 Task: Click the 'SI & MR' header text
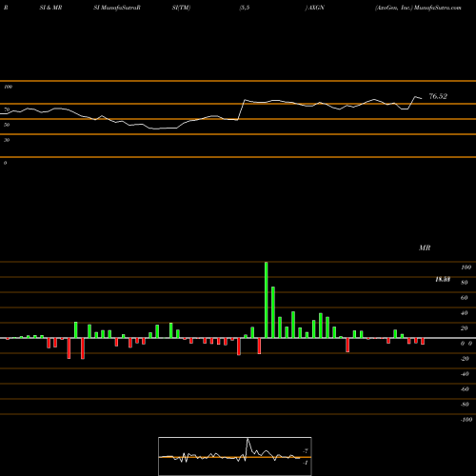[x=50, y=8]
